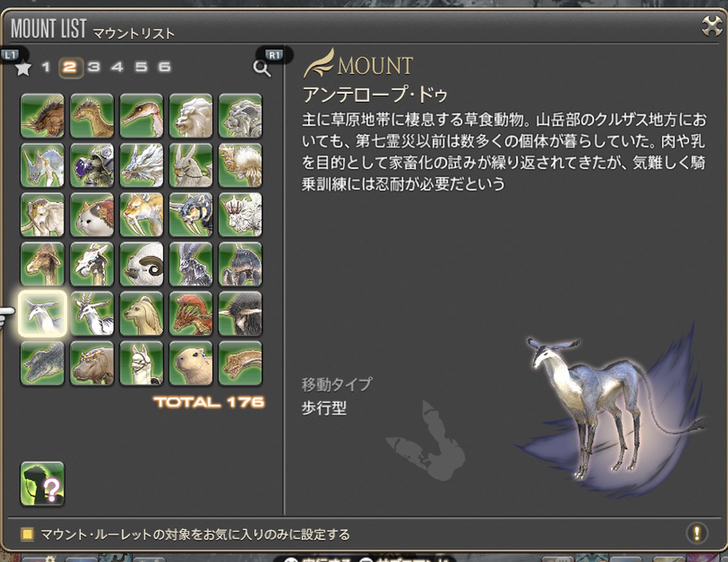This screenshot has height=562, width=728.
Task: Go to mount list page 6
Action: [164, 67]
